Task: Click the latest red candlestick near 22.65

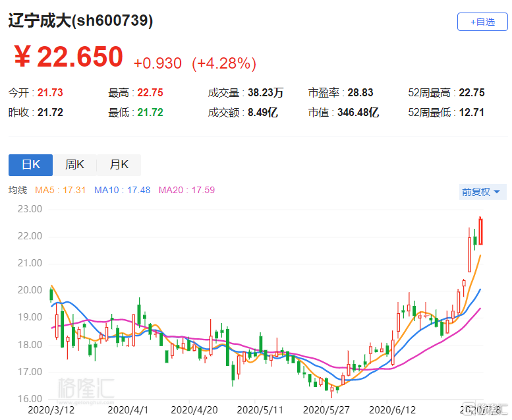Action: [x=480, y=231]
